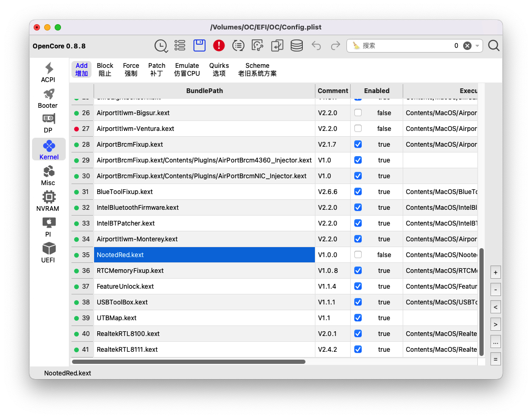This screenshot has width=532, height=418.
Task: Switch to the Force tab
Action: (x=131, y=69)
